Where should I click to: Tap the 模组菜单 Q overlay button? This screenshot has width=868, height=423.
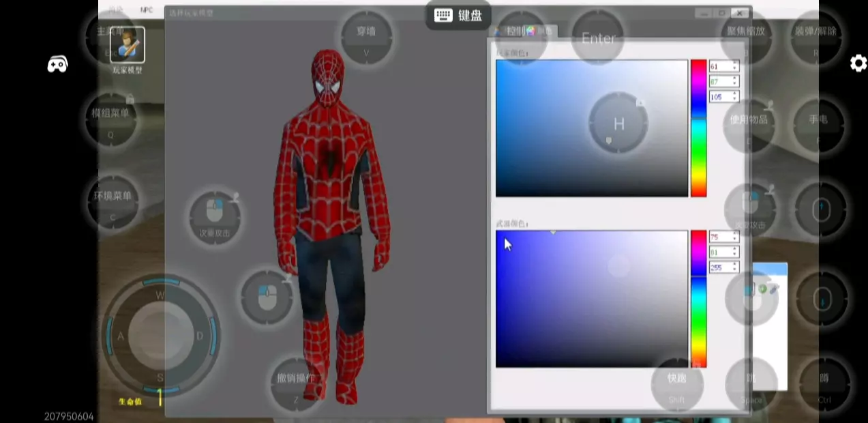(x=110, y=119)
